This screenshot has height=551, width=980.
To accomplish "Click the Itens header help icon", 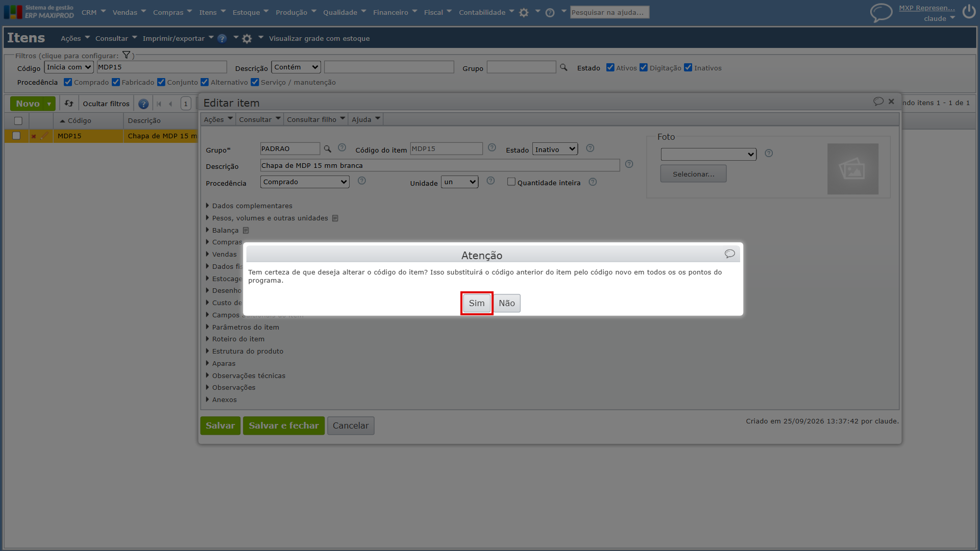I will coord(222,39).
